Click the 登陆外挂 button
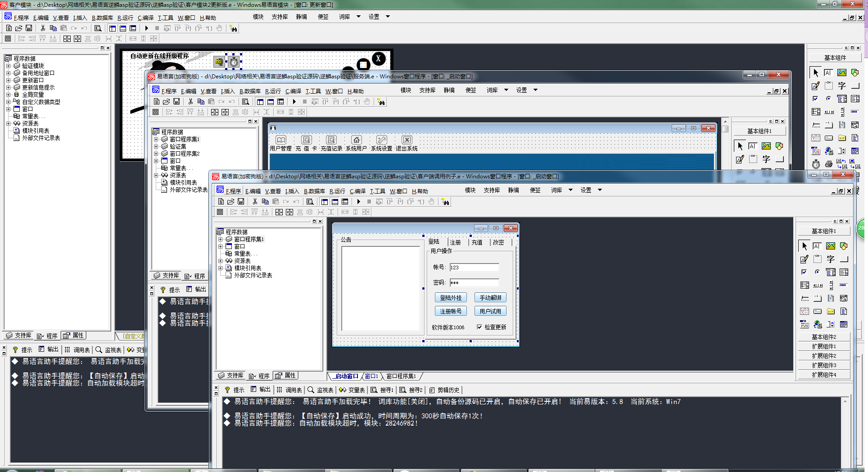This screenshot has width=868, height=472. pos(451,298)
